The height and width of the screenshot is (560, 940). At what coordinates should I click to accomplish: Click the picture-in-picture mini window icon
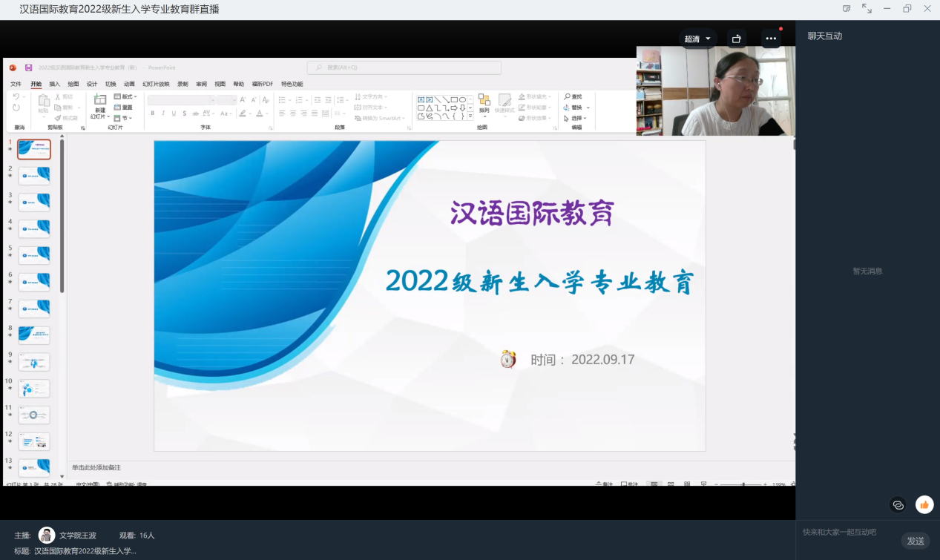(847, 9)
